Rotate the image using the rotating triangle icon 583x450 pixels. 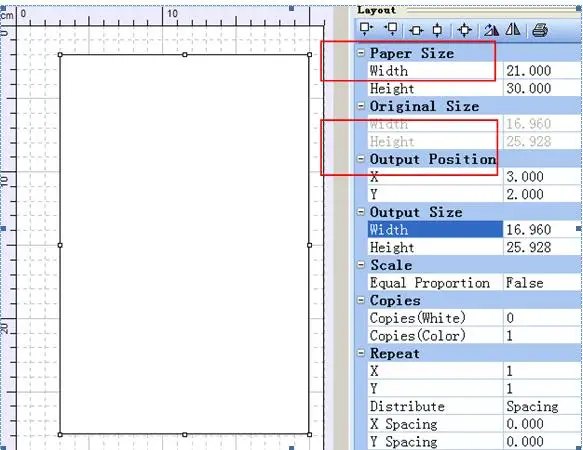491,30
